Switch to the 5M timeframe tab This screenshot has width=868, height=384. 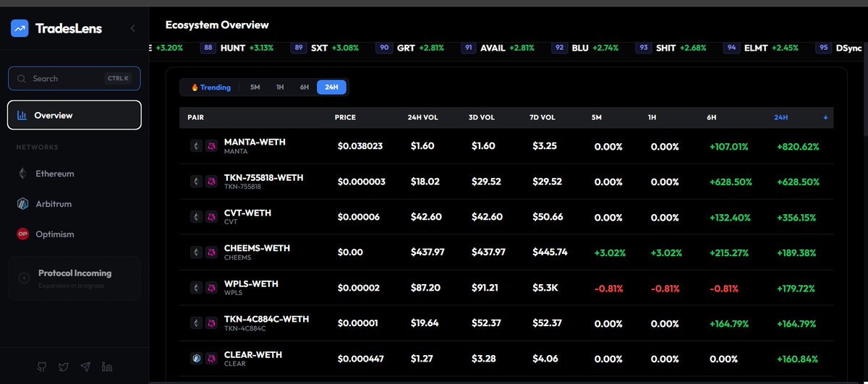click(x=255, y=88)
